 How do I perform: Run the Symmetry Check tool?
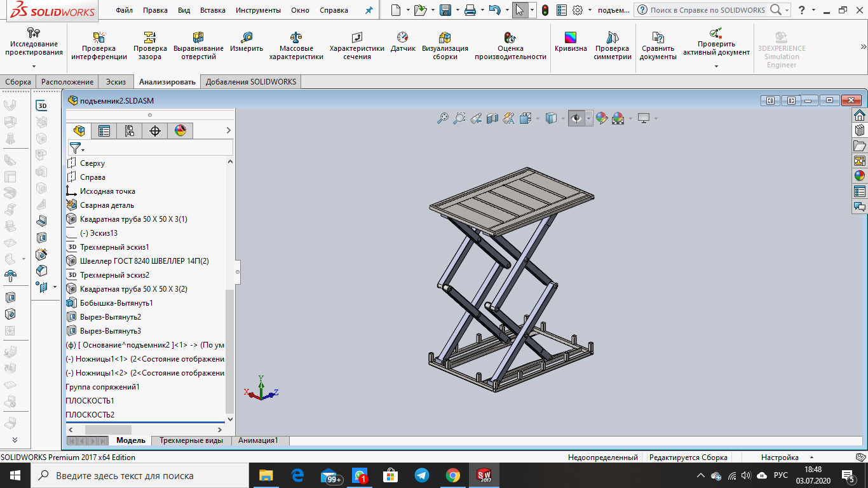[x=613, y=46]
